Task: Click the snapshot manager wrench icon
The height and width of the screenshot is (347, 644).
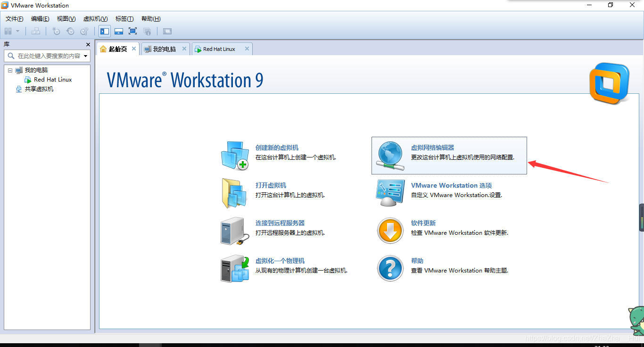Action: [x=84, y=31]
